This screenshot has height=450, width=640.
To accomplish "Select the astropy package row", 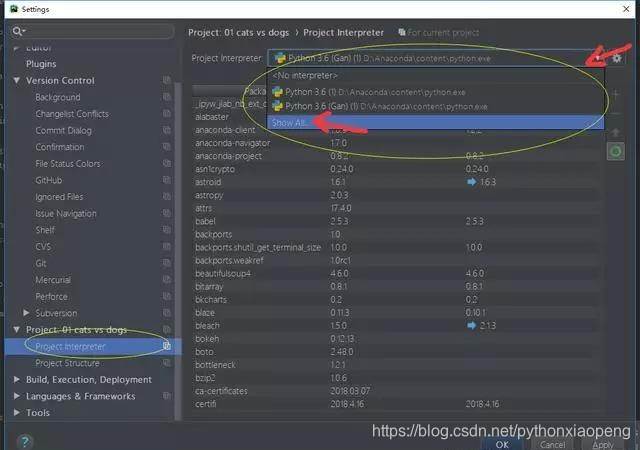I will pyautogui.click(x=396, y=195).
